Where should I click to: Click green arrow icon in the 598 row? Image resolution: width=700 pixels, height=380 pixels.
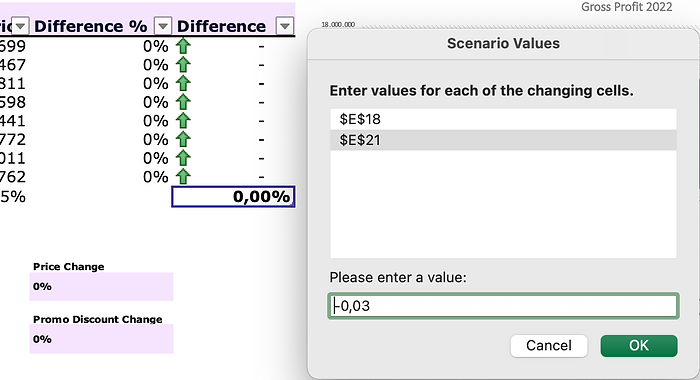coord(183,102)
